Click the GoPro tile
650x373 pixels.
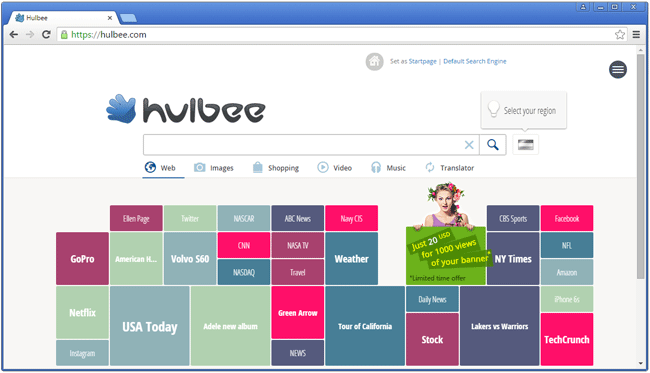tap(82, 259)
